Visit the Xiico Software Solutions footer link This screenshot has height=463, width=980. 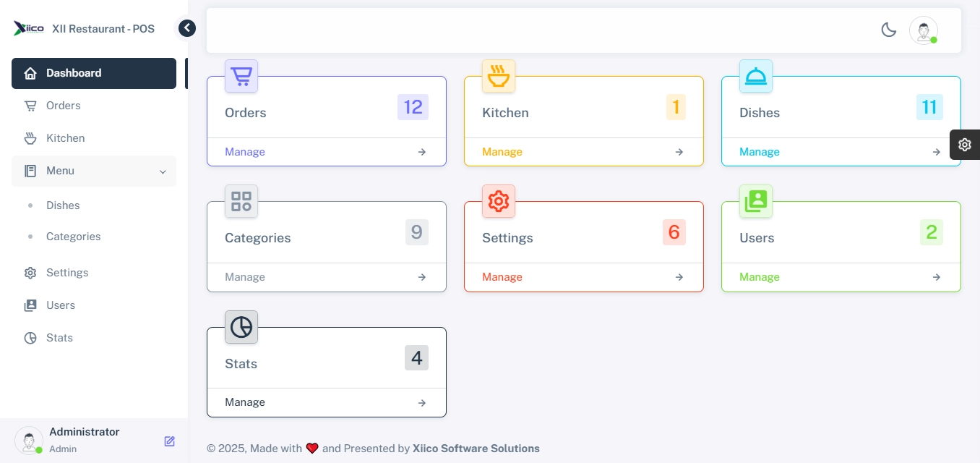476,449
